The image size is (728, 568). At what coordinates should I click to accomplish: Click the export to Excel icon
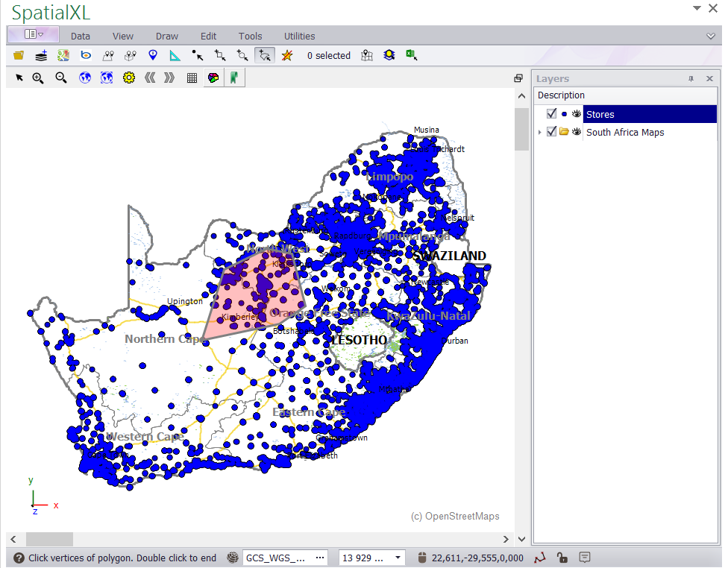[411, 55]
